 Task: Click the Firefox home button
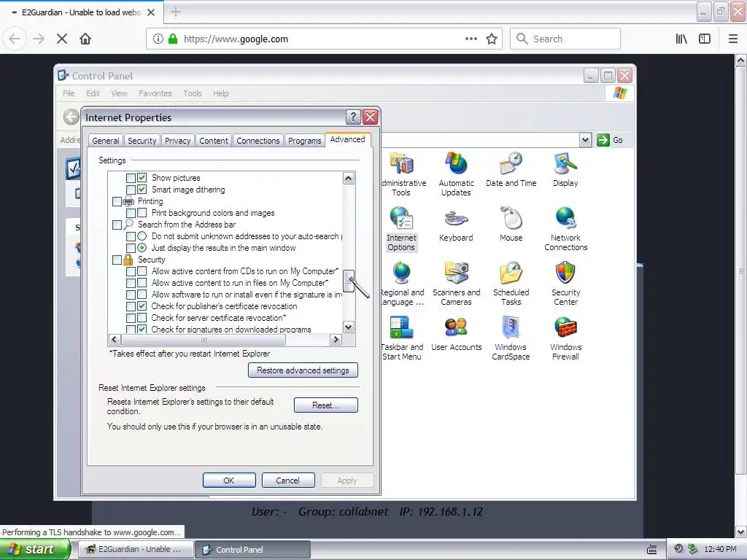click(x=85, y=39)
